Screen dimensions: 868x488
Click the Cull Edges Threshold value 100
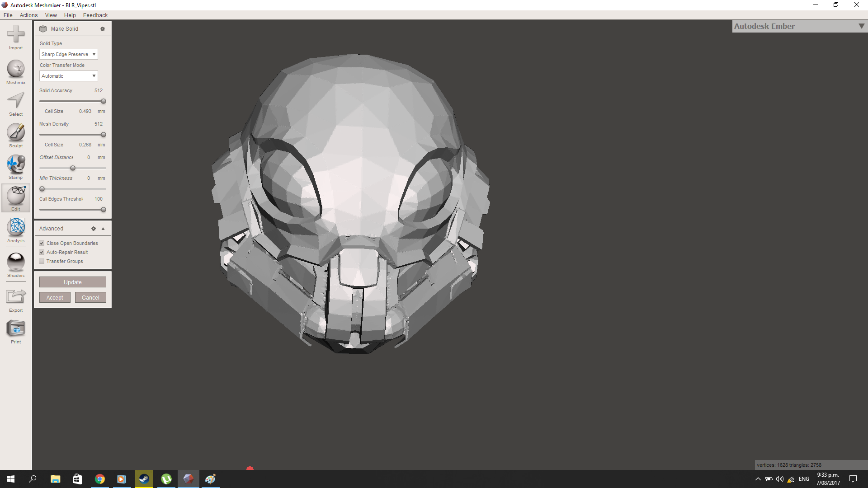click(x=99, y=199)
